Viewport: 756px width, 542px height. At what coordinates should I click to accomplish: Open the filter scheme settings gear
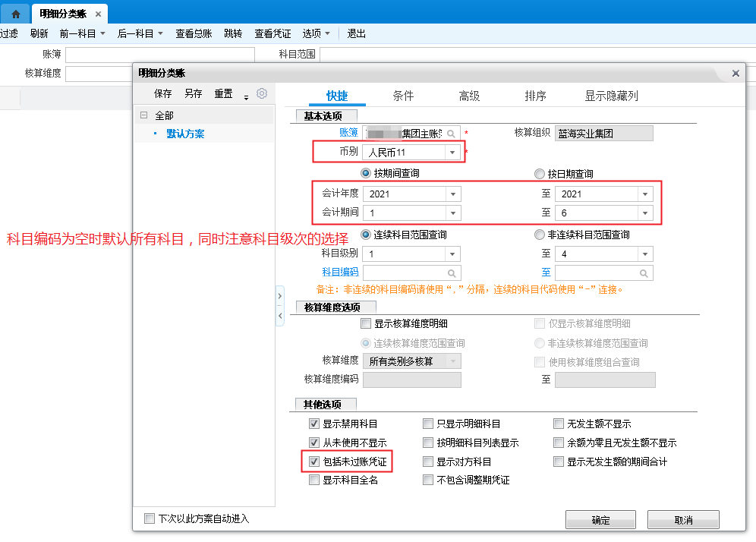[262, 93]
